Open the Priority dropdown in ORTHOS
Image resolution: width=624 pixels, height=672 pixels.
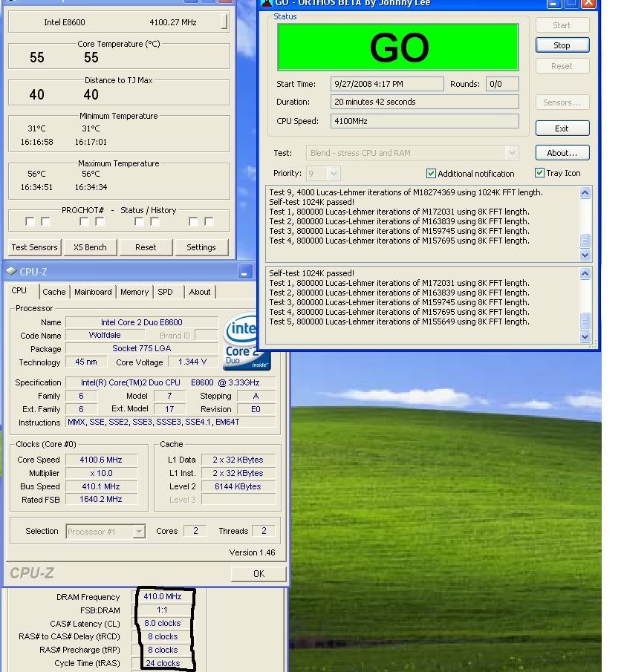pyautogui.click(x=334, y=174)
